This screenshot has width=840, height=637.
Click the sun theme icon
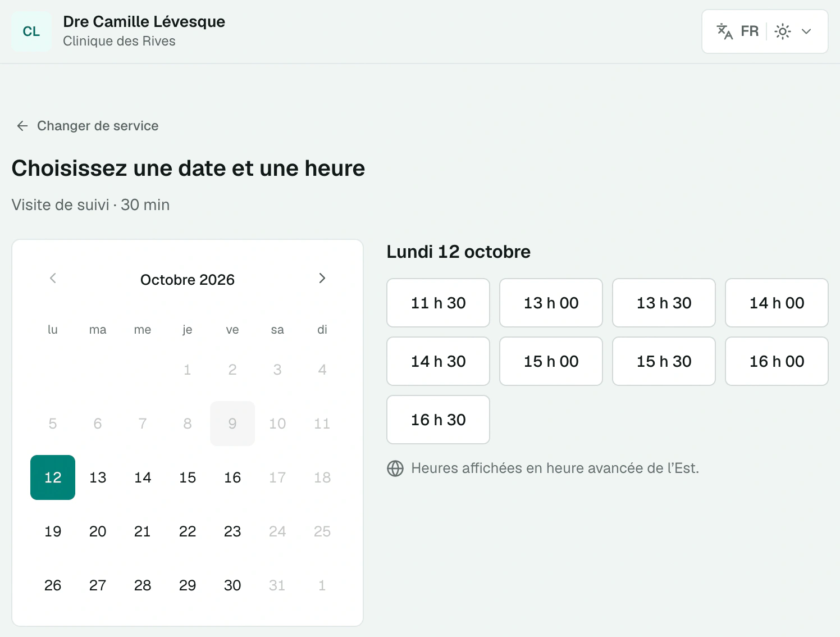[783, 31]
